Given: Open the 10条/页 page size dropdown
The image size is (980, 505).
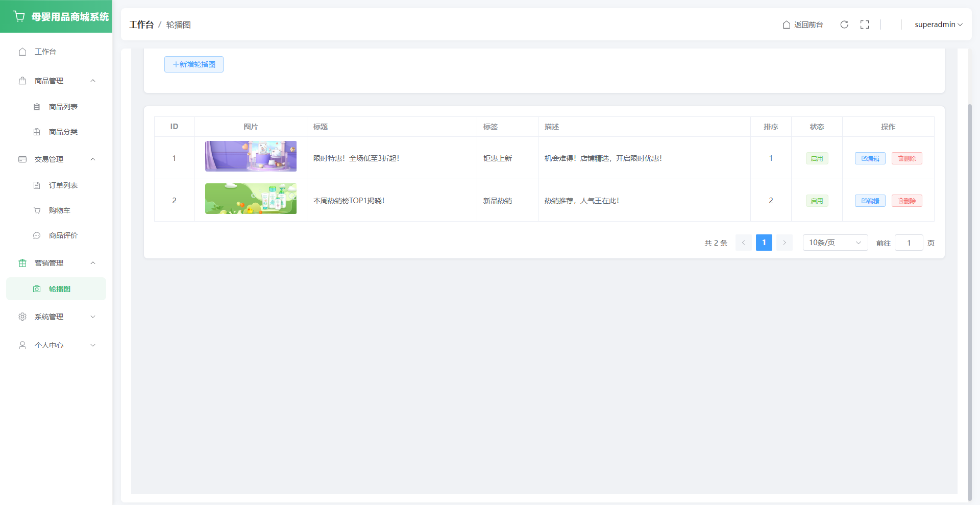Looking at the screenshot, I should point(835,243).
